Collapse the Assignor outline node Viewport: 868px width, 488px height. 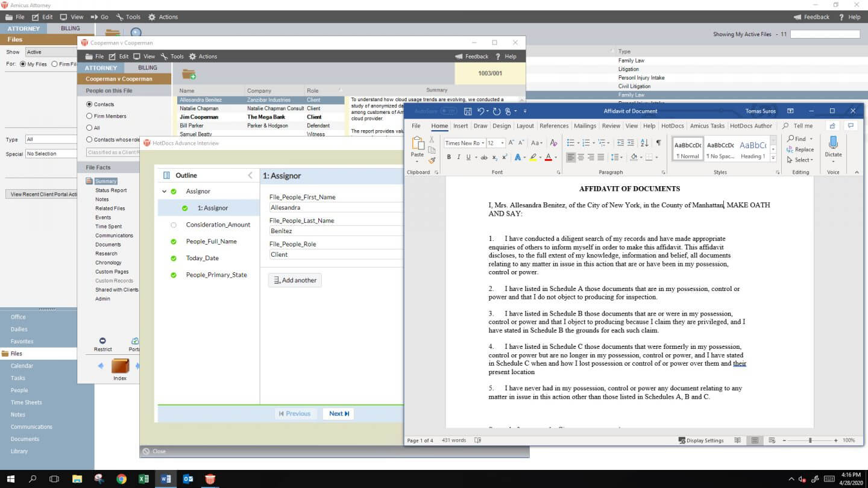(164, 192)
